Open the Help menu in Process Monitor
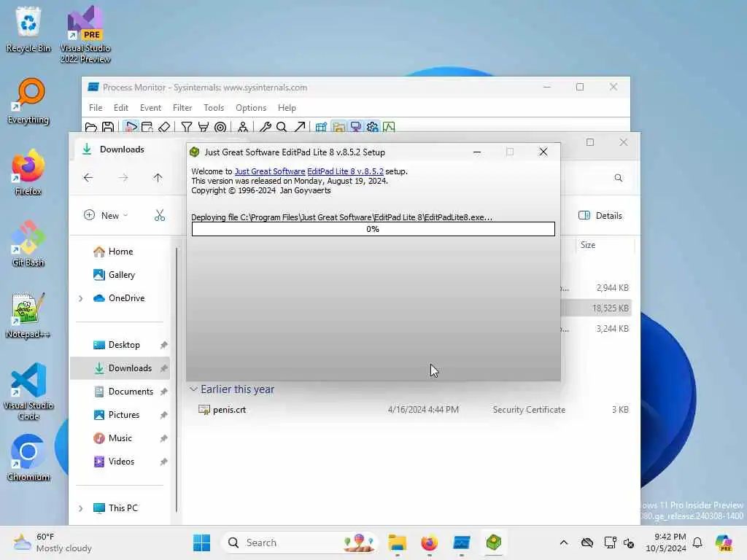This screenshot has width=747, height=560. click(x=287, y=108)
